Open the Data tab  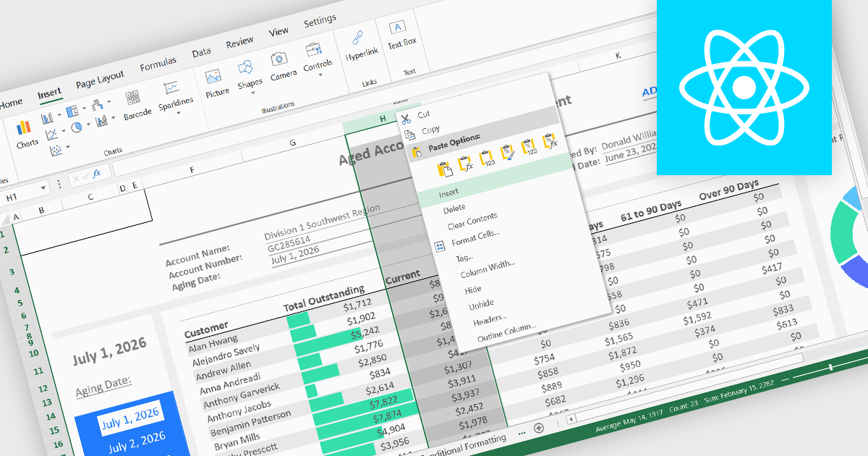tap(201, 53)
